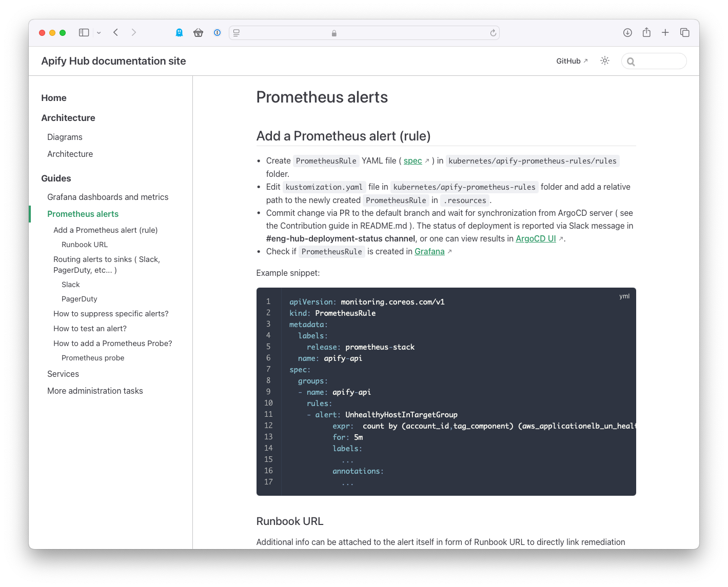Go forward with the forward arrow
This screenshot has height=587, width=728.
point(134,32)
